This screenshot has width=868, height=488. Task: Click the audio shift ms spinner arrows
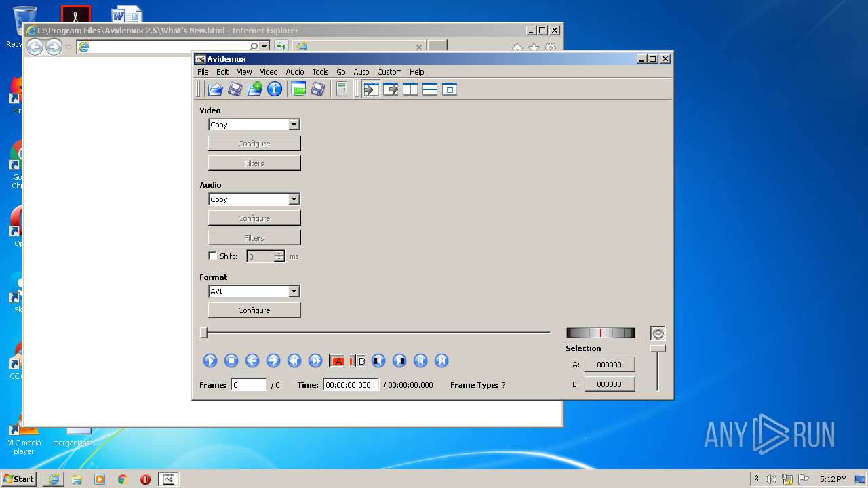[279, 256]
